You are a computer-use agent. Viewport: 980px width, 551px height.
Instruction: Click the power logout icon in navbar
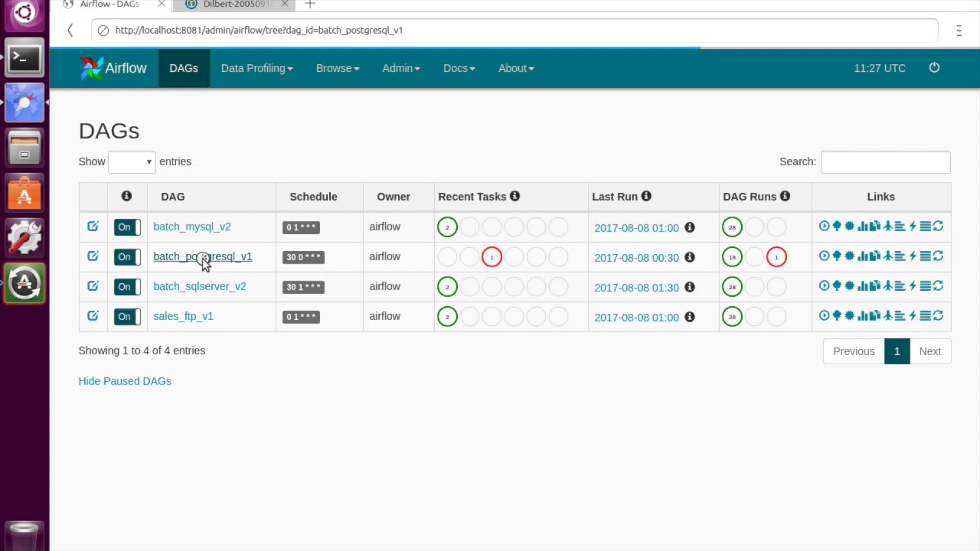[x=934, y=67]
